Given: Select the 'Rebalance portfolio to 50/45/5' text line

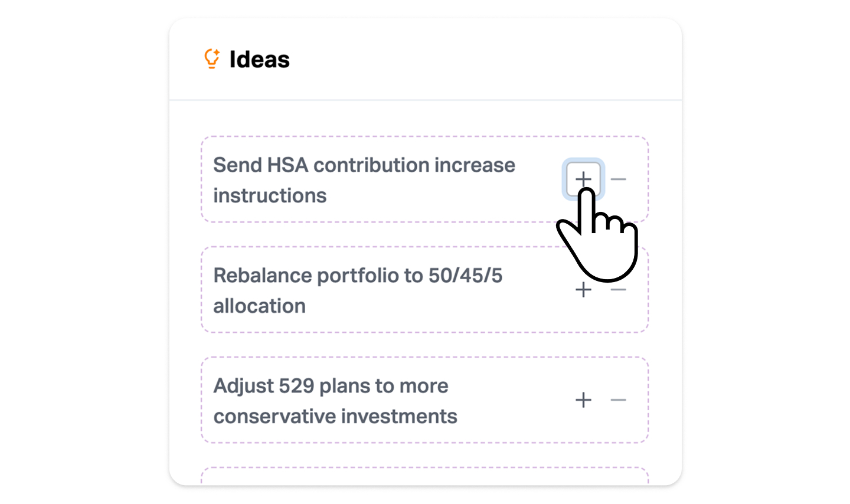Looking at the screenshot, I should pos(357,276).
